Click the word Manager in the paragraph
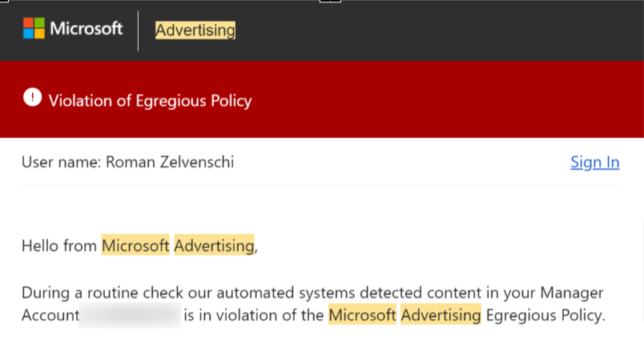This screenshot has height=348, width=644. tap(572, 293)
